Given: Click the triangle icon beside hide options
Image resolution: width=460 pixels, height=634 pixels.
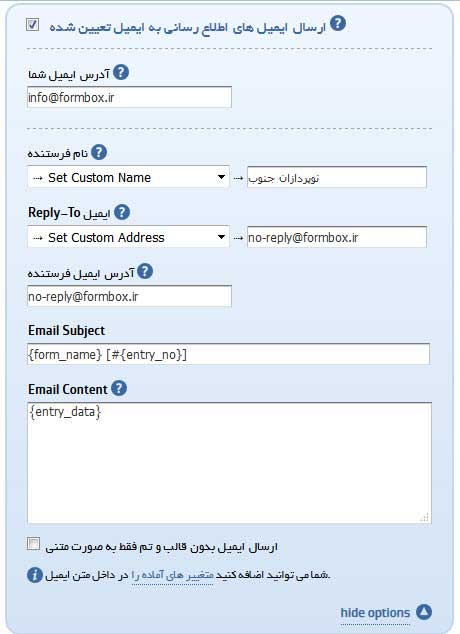Looking at the screenshot, I should [424, 612].
